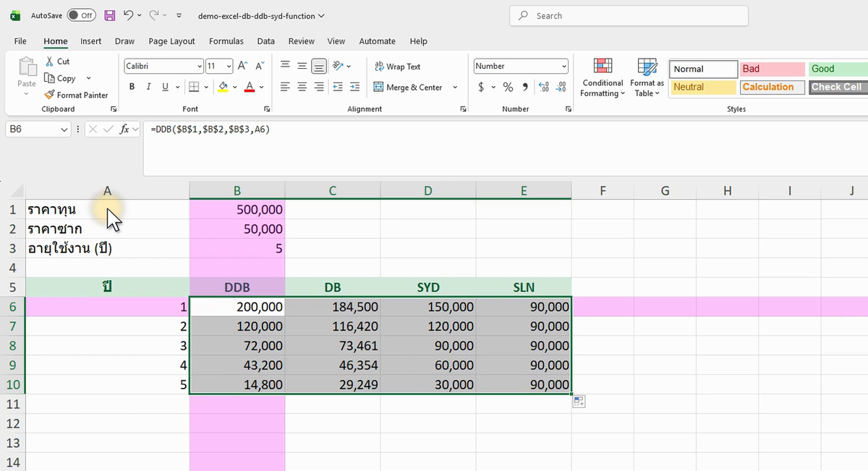The image size is (868, 471).
Task: Increase decimal places
Action: [544, 87]
